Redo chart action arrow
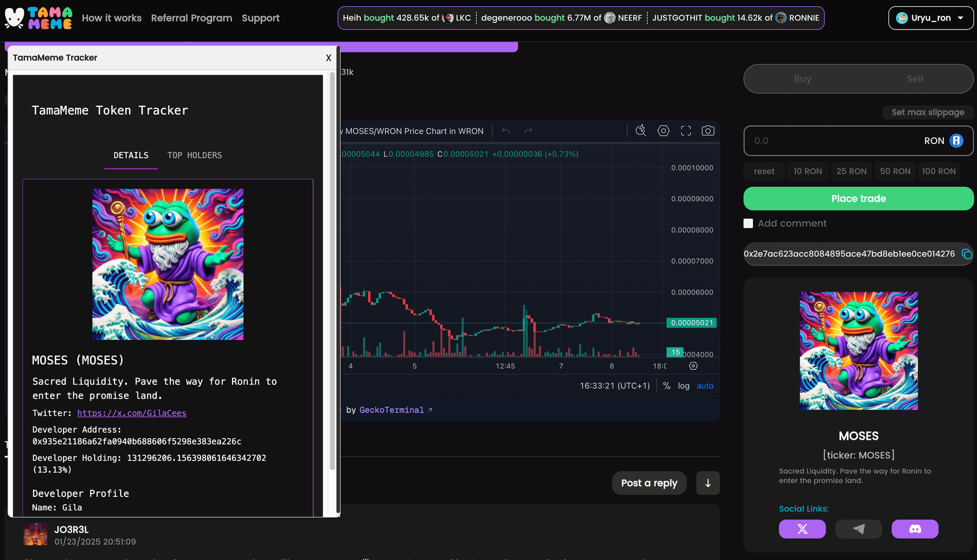The image size is (977, 560). coord(528,131)
